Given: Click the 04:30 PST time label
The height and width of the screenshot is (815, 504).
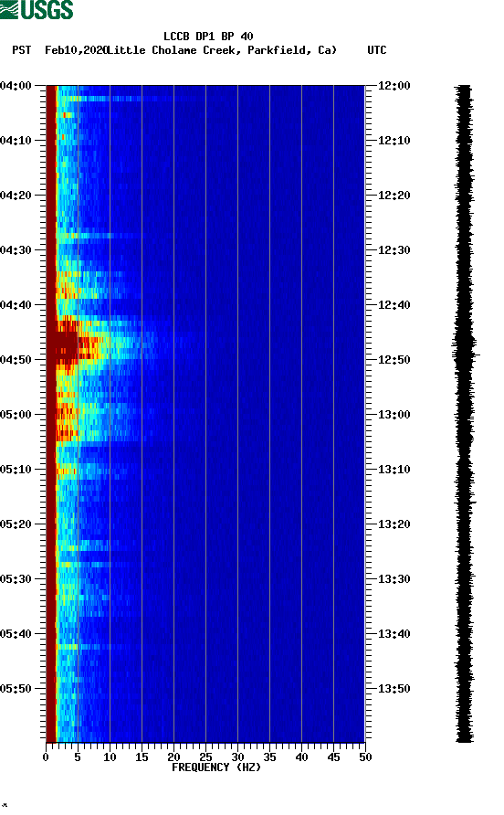Looking at the screenshot, I should pos(16,250).
